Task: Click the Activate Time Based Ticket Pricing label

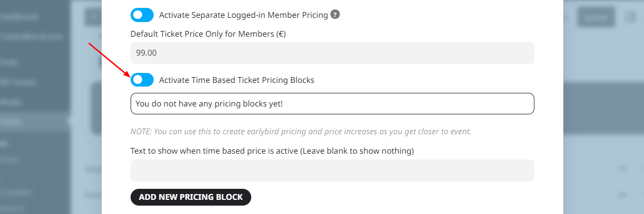Action: coord(237,80)
